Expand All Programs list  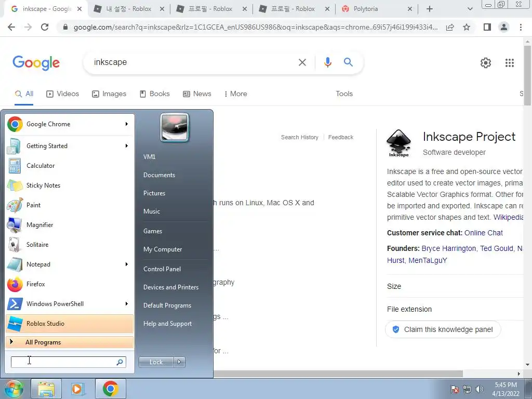pyautogui.click(x=70, y=342)
